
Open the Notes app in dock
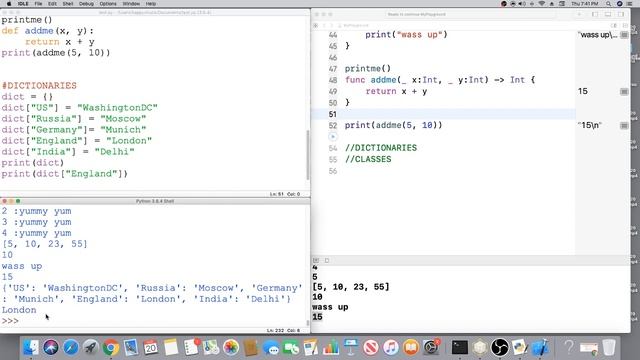(x=171, y=348)
